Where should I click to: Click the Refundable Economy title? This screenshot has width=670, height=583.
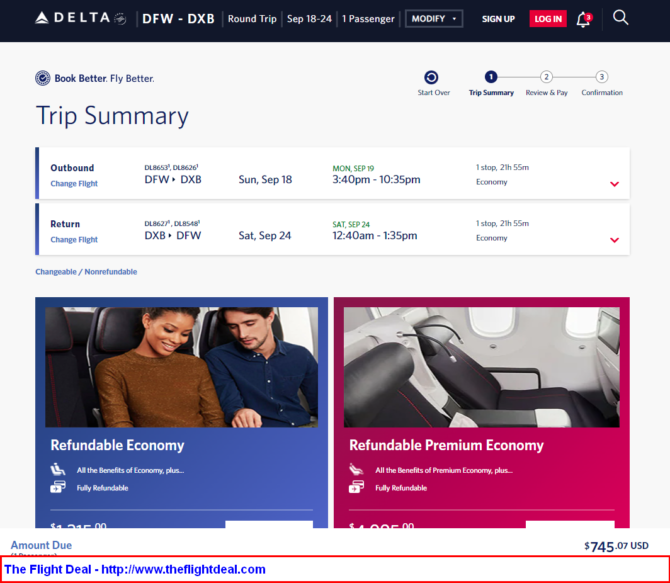pyautogui.click(x=117, y=445)
